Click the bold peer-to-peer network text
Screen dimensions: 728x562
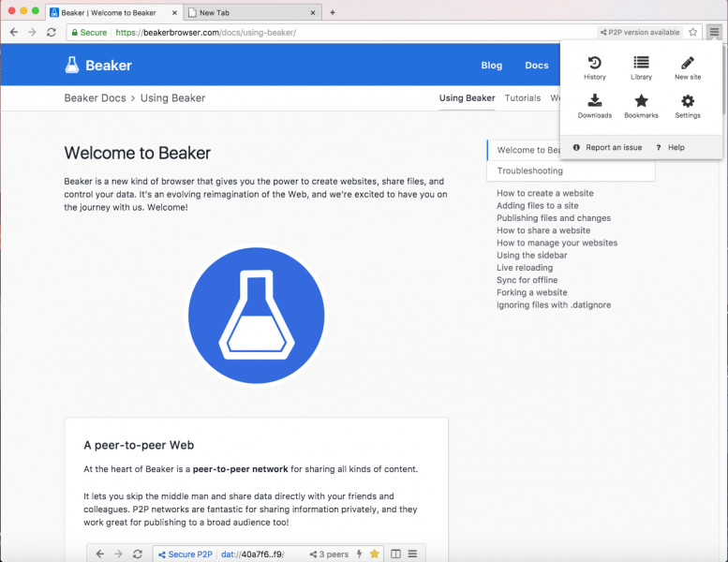click(x=241, y=469)
